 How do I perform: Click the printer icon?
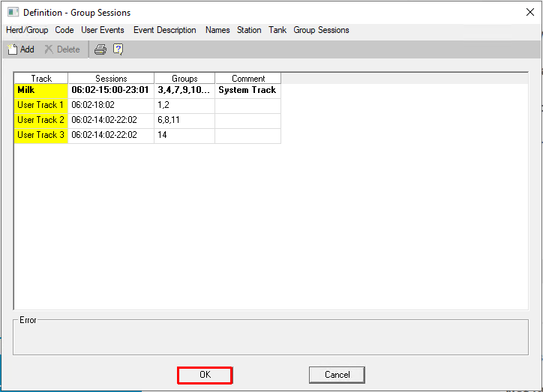click(100, 49)
